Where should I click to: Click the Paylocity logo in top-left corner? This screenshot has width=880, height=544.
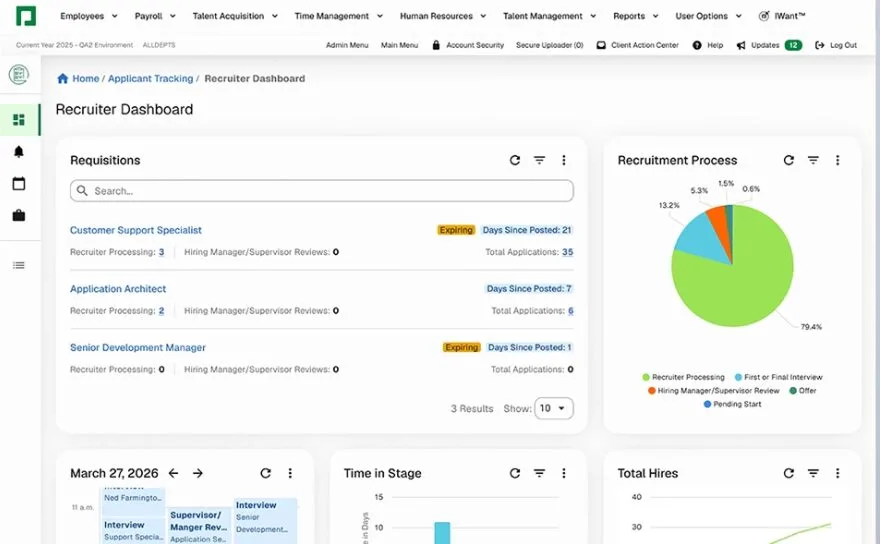[x=25, y=16]
